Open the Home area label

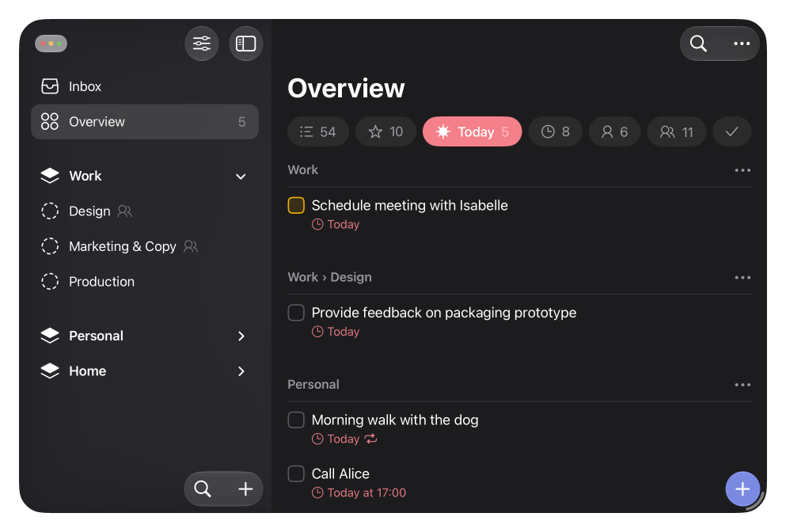pyautogui.click(x=88, y=370)
